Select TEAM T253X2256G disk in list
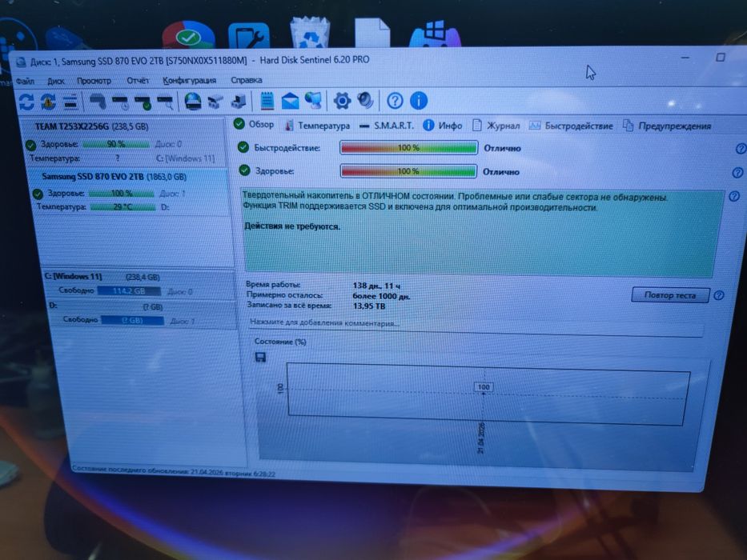 125,142
